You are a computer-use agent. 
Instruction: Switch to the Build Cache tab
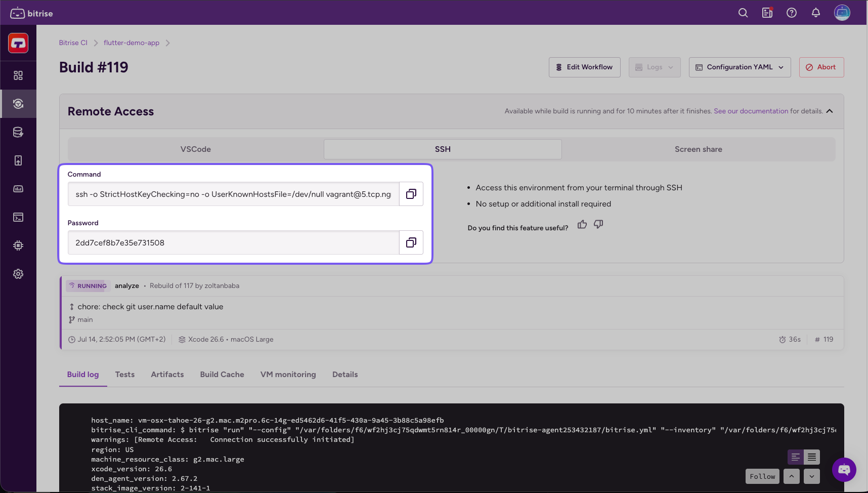(x=222, y=375)
